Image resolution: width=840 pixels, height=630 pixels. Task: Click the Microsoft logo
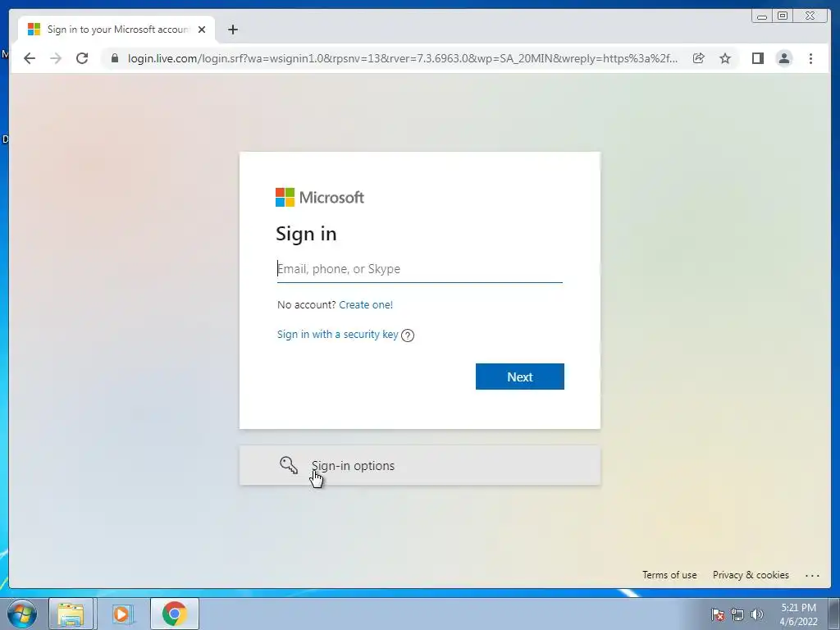click(x=320, y=197)
